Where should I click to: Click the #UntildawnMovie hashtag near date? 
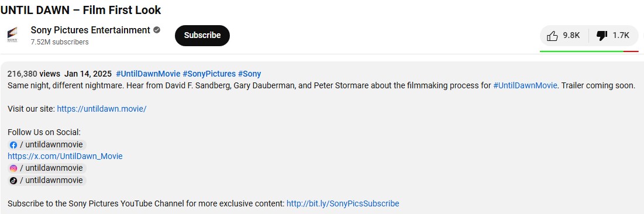pos(148,74)
